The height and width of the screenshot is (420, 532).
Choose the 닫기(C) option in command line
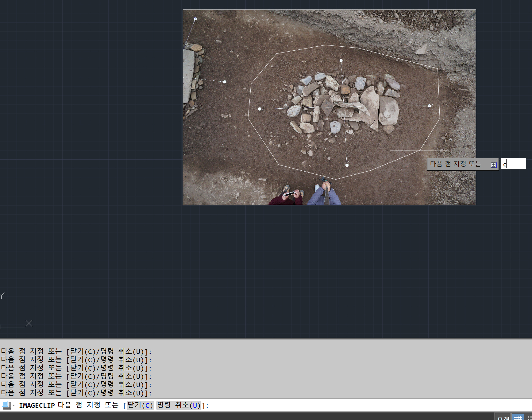tap(140, 406)
